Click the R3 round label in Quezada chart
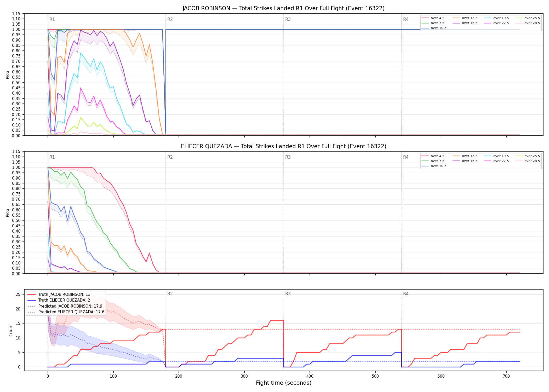The image size is (549, 392). tap(288, 157)
